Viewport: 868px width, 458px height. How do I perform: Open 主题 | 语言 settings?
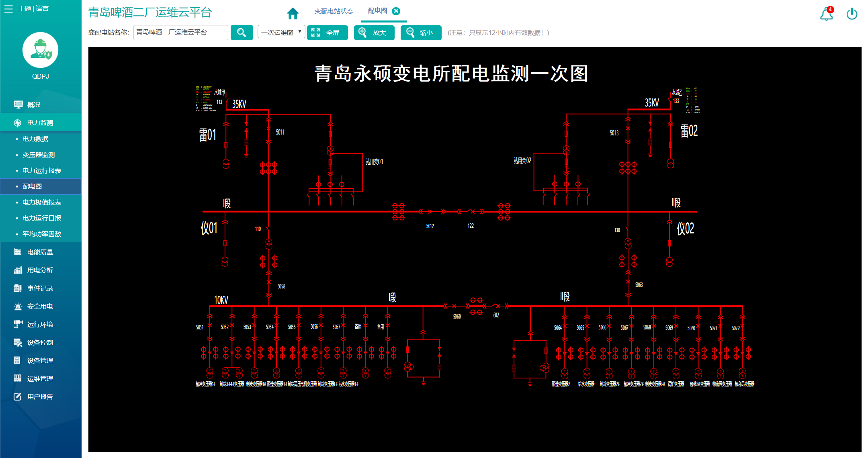(x=33, y=9)
